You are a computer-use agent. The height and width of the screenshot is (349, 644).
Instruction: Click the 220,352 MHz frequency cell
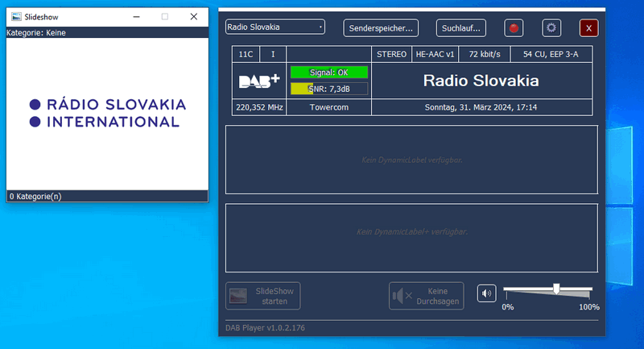tap(259, 107)
